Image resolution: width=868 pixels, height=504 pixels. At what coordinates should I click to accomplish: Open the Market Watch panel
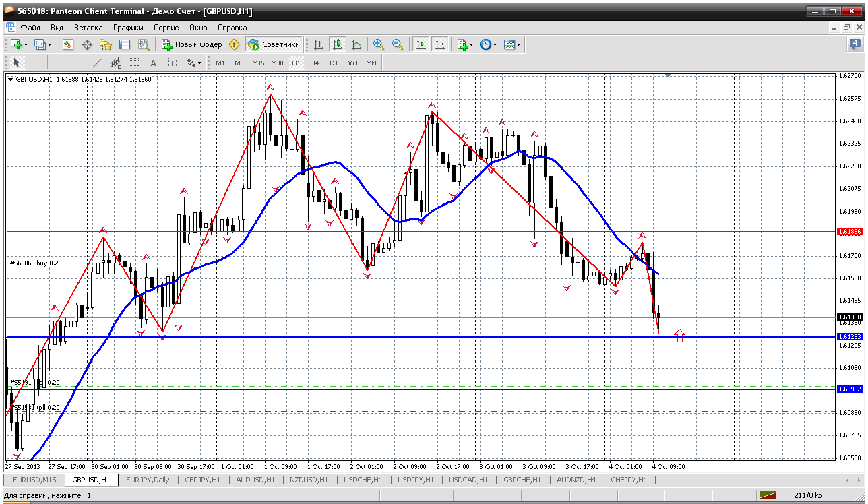pos(68,44)
